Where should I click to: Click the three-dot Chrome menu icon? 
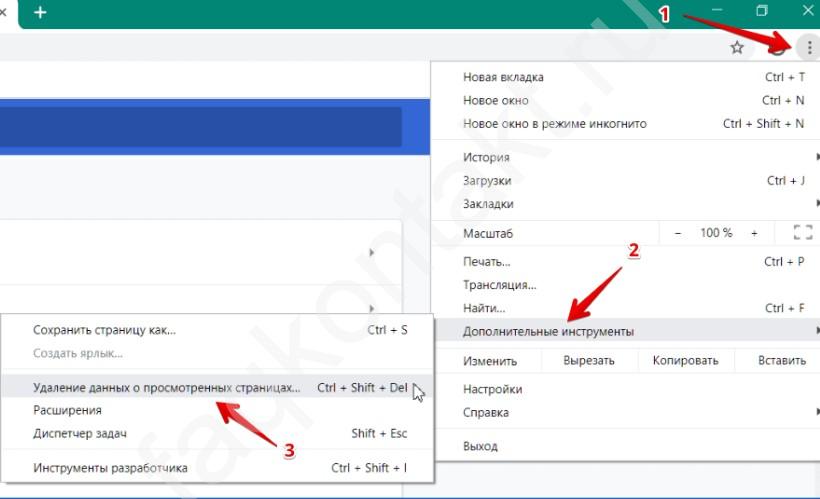tap(807, 47)
